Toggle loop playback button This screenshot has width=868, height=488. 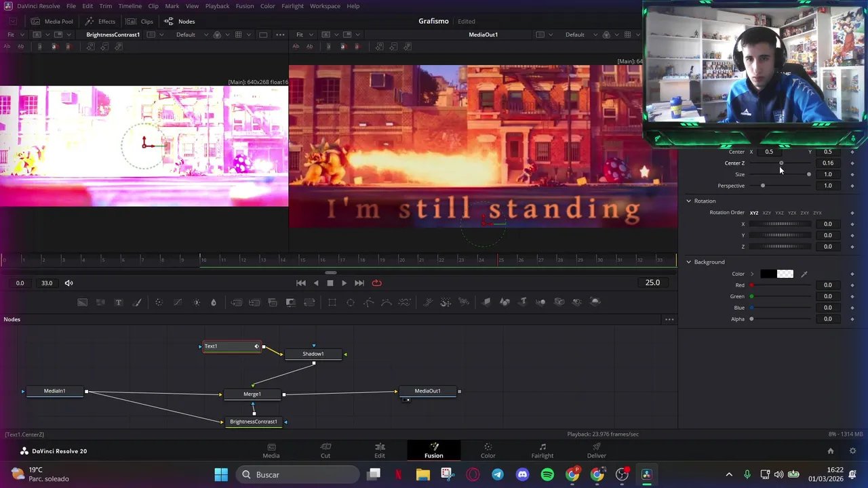377,283
